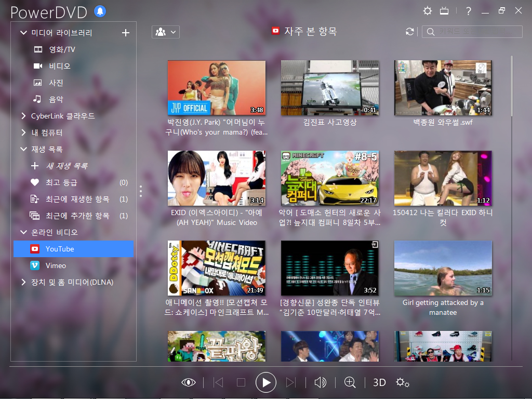Image resolution: width=532 pixels, height=399 pixels.
Task: Toggle TrueTheater eye enhancement button
Action: [x=188, y=382]
